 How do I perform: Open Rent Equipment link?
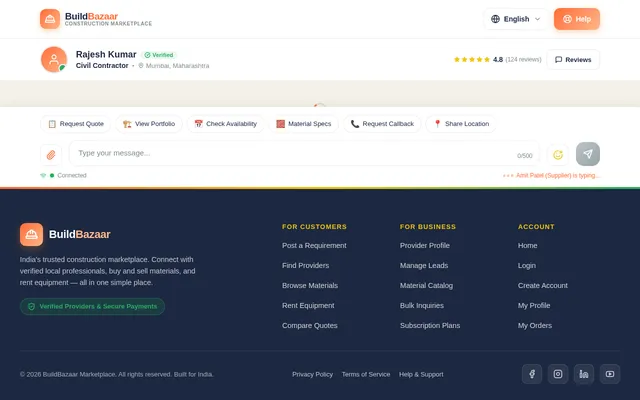308,305
